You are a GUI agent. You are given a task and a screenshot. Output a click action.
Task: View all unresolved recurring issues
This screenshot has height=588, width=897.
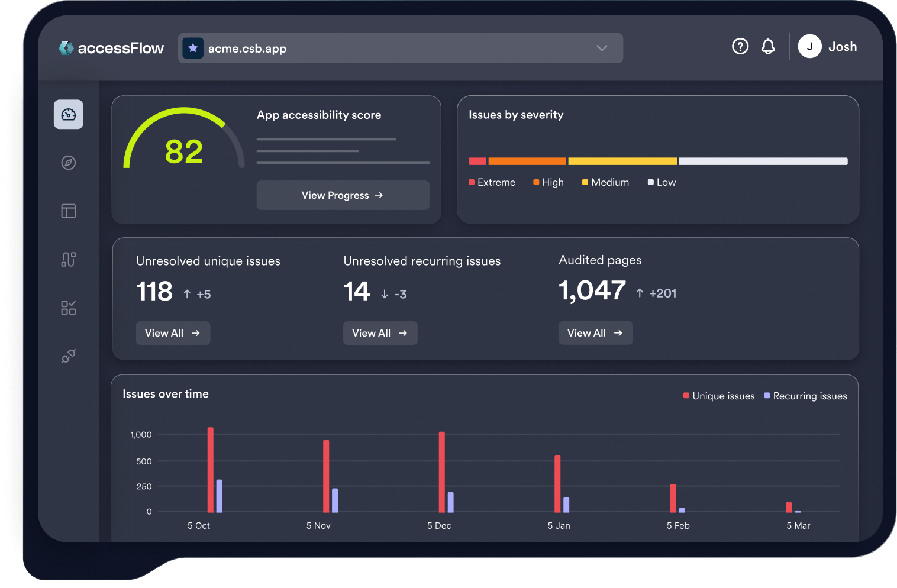coord(380,333)
